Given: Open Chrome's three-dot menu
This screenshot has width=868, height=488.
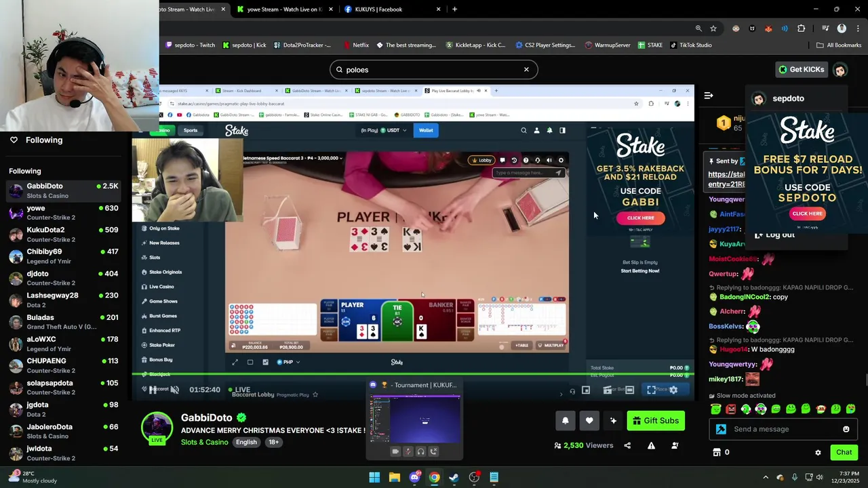Looking at the screenshot, I should tap(856, 28).
